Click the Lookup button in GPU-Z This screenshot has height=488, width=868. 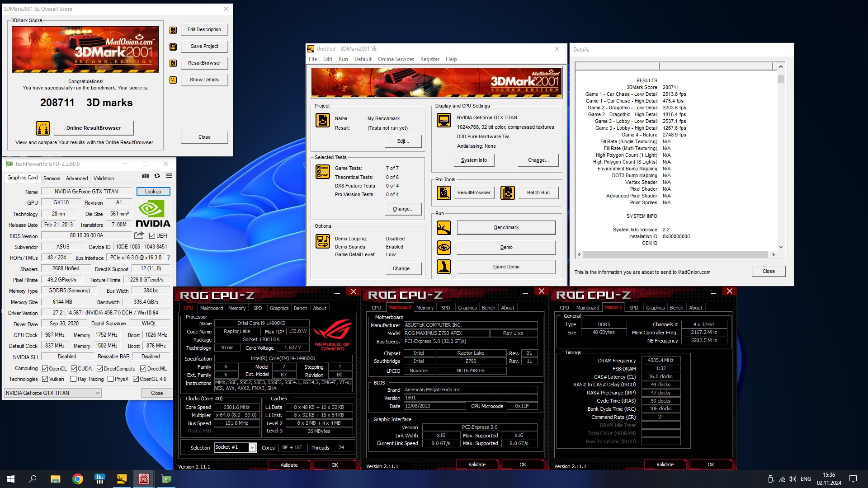(153, 192)
